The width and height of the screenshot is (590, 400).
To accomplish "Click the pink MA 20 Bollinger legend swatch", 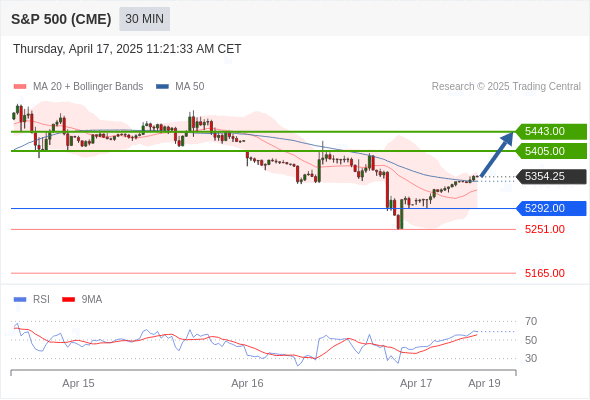I will point(20,87).
